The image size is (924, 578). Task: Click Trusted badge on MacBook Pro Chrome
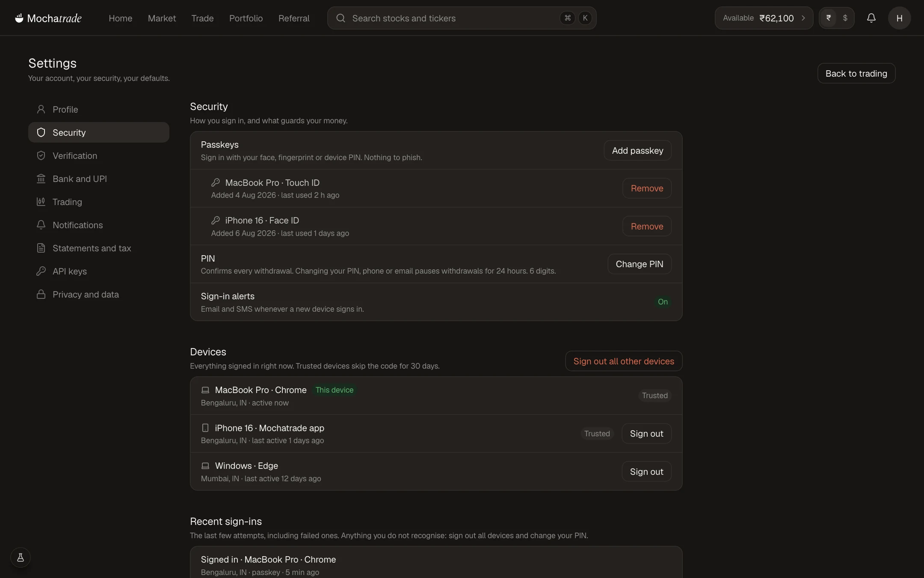654,396
